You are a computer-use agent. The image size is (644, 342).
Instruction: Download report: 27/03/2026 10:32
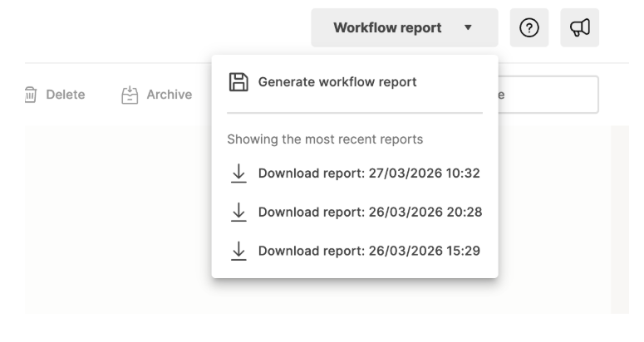369,173
